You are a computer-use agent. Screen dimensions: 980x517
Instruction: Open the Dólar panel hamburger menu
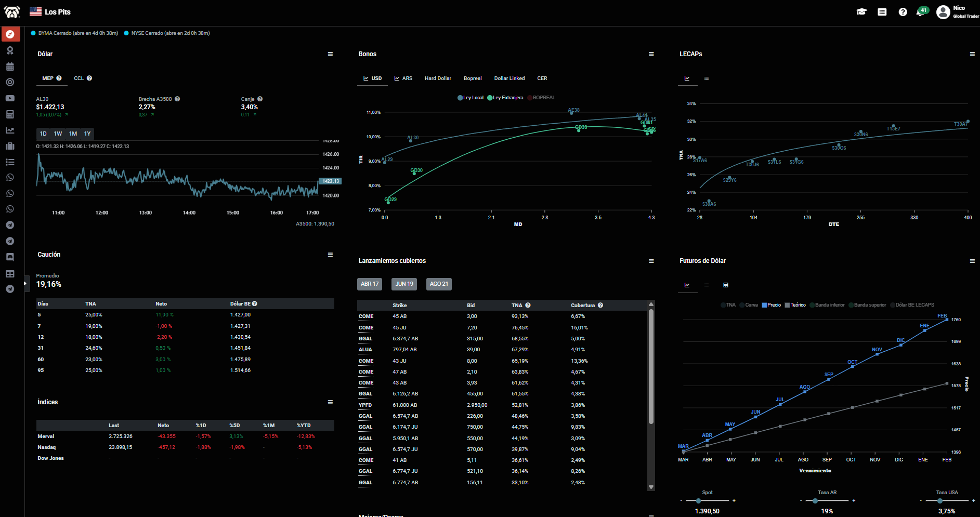point(330,54)
